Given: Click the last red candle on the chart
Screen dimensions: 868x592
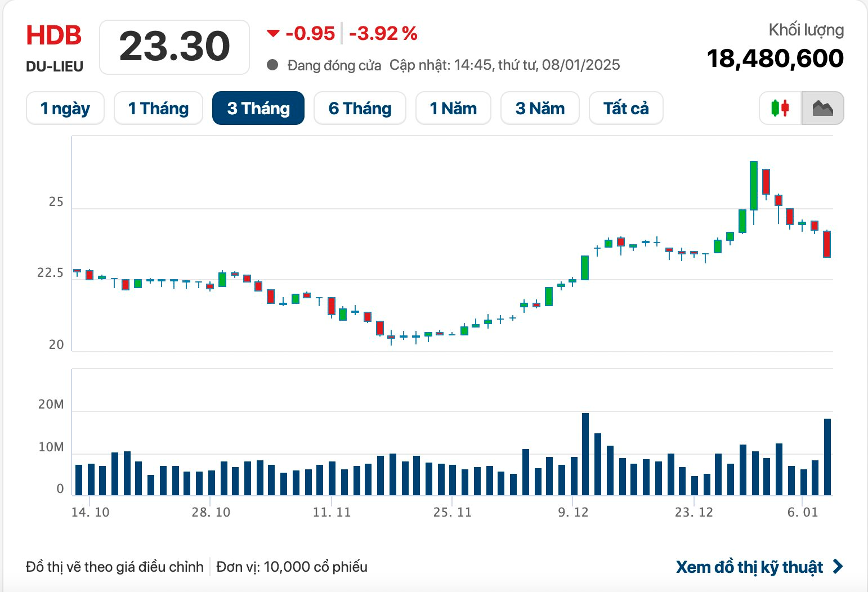Looking at the screenshot, I should pyautogui.click(x=827, y=244).
